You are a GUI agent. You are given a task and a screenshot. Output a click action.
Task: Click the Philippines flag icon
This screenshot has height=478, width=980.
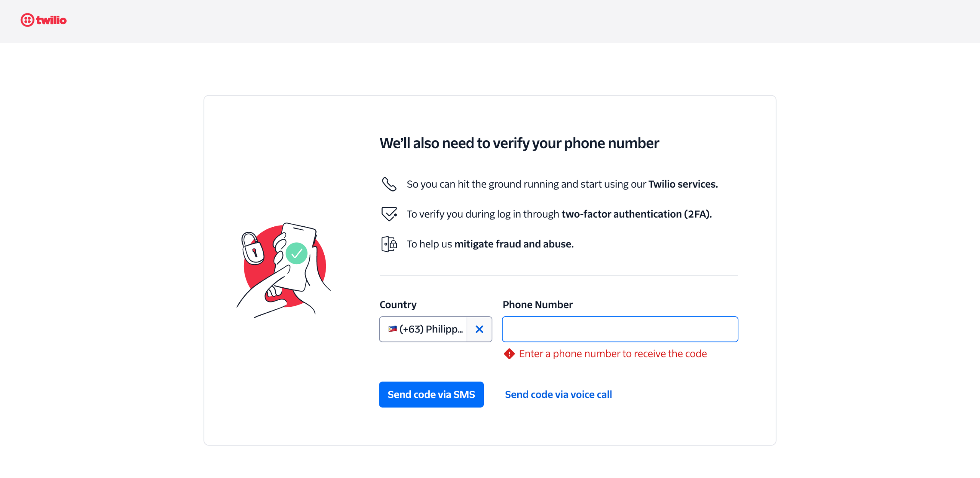point(392,329)
